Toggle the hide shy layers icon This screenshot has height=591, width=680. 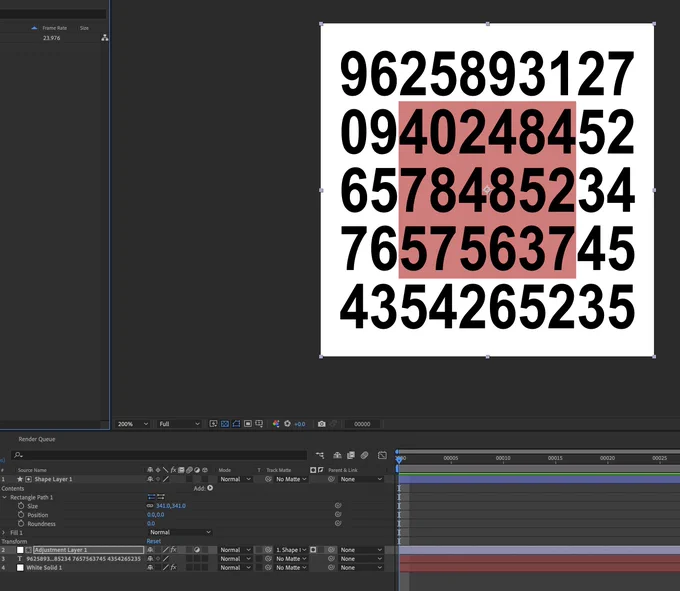pos(337,455)
